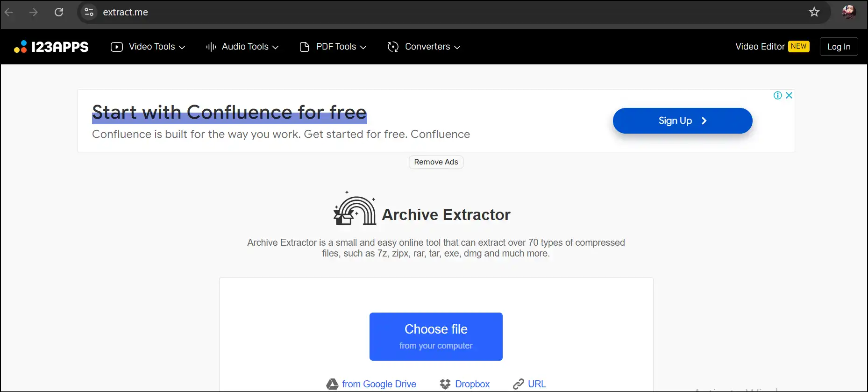Click the Dropbox icon
This screenshot has height=392, width=868.
[x=445, y=384]
